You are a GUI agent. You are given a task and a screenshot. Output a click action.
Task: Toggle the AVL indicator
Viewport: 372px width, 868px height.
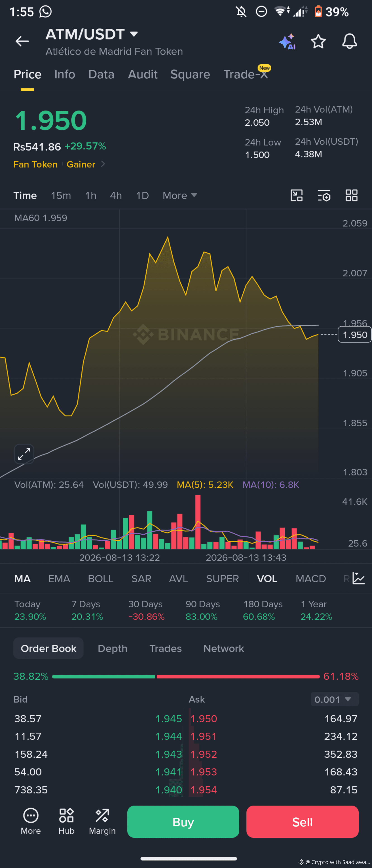[178, 579]
